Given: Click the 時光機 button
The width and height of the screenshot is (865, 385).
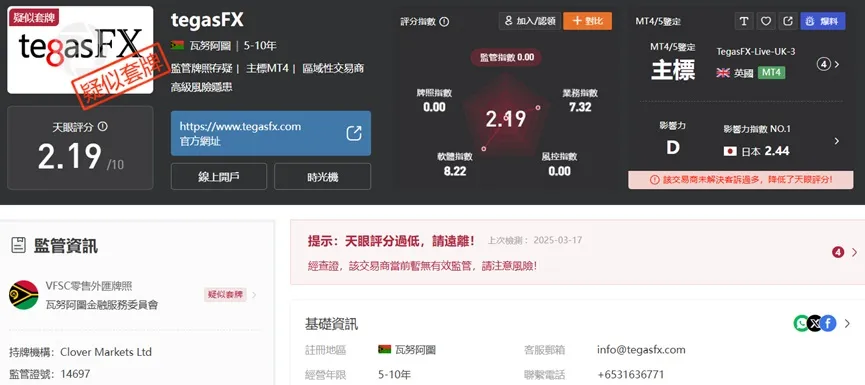Looking at the screenshot, I should point(323,177).
